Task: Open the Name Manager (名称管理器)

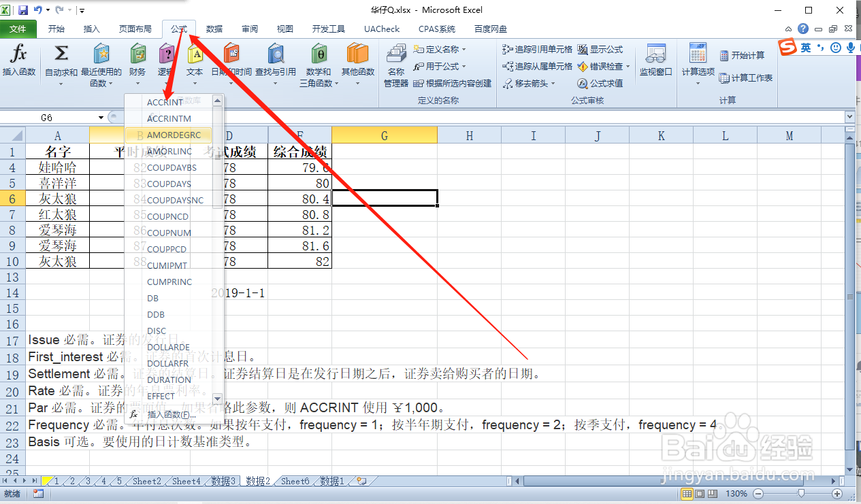Action: coord(395,65)
